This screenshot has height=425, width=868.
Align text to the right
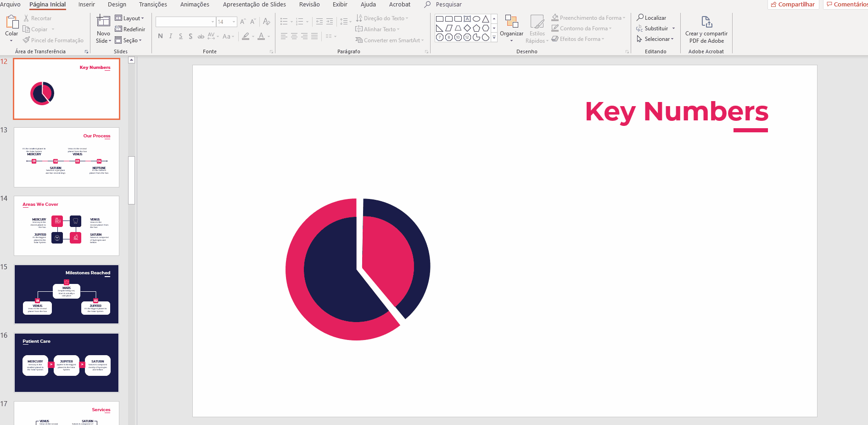(304, 36)
